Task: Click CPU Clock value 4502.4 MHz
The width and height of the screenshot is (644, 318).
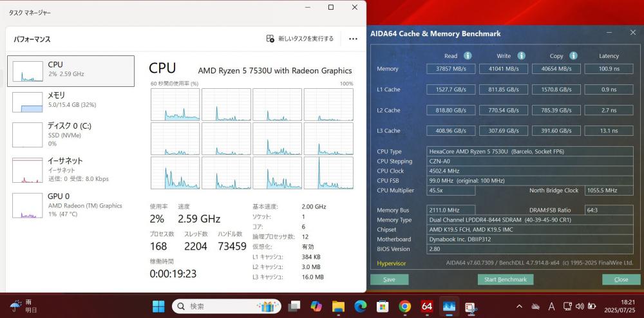Action: (529, 171)
